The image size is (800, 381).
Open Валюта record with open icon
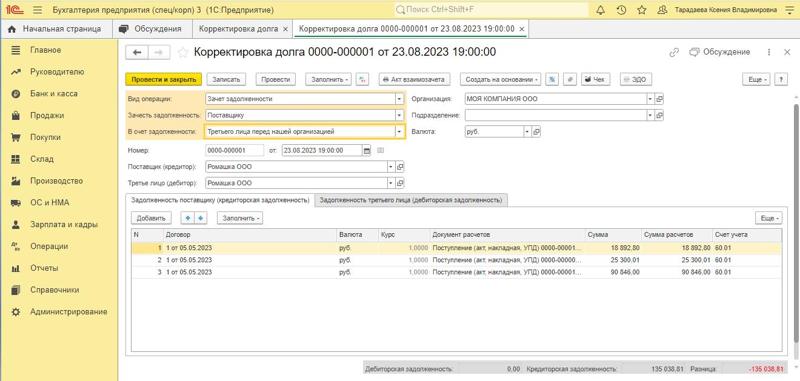click(536, 132)
